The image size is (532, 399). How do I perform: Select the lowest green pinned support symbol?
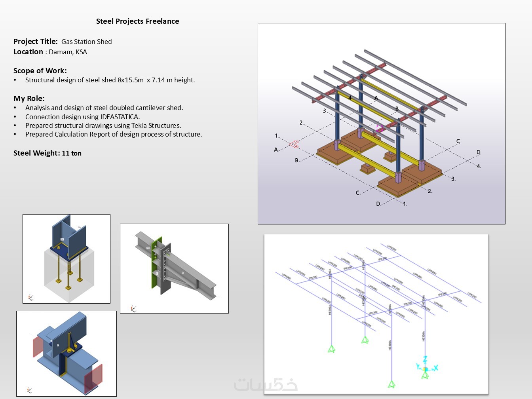point(391,384)
